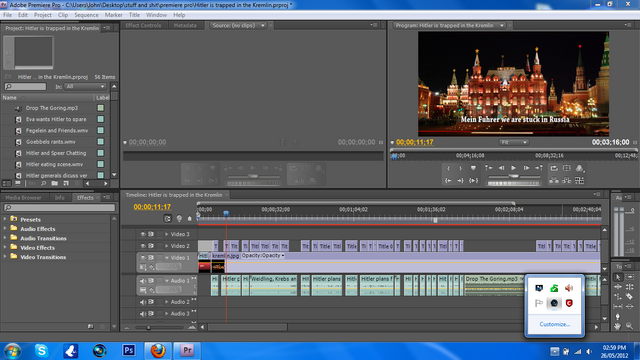The width and height of the screenshot is (640, 360).
Task: Select the Zoom magnifier tool
Action: tap(630, 326)
